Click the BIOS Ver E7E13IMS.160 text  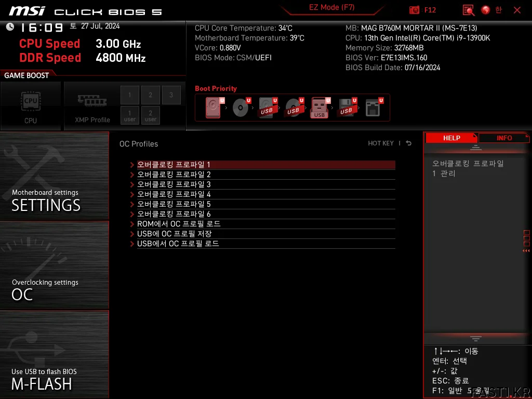tap(386, 58)
